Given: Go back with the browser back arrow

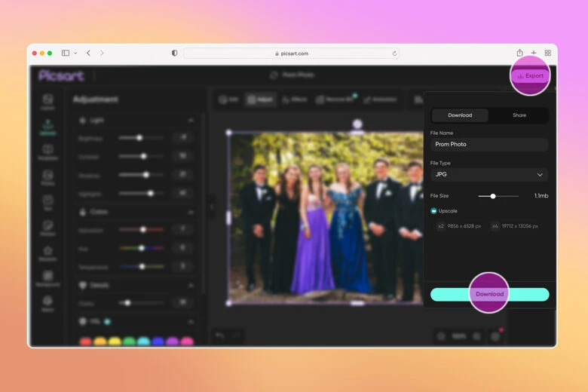Looking at the screenshot, I should point(88,53).
